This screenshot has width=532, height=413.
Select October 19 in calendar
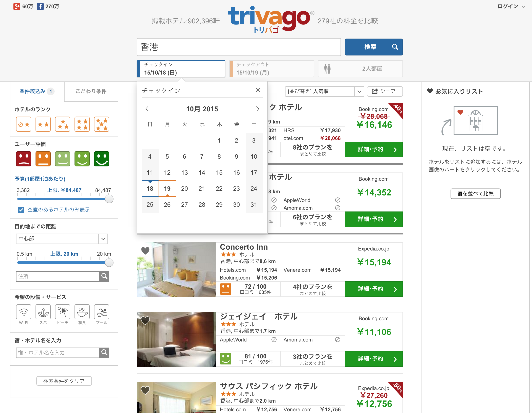[167, 189]
